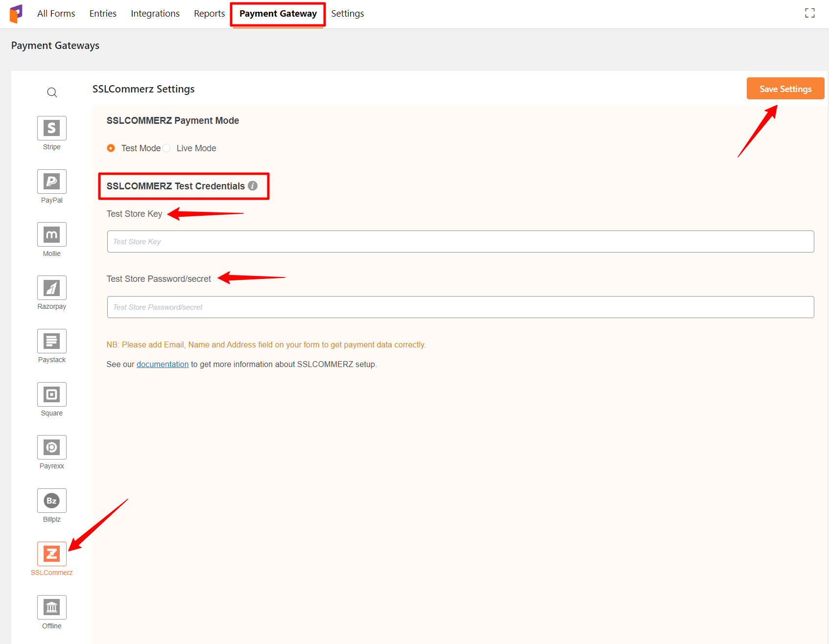Click the gateway search magnifier icon
This screenshot has width=829, height=644.
pos(52,92)
